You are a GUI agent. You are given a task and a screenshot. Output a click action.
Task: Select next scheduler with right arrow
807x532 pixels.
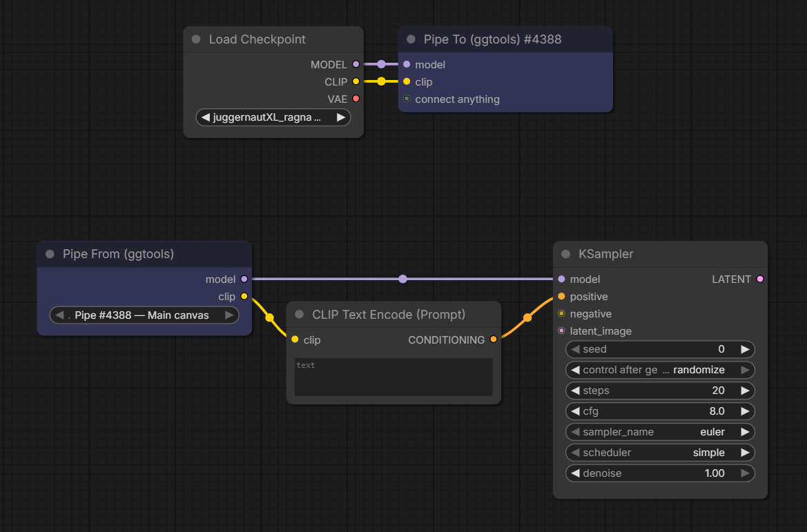click(x=745, y=452)
